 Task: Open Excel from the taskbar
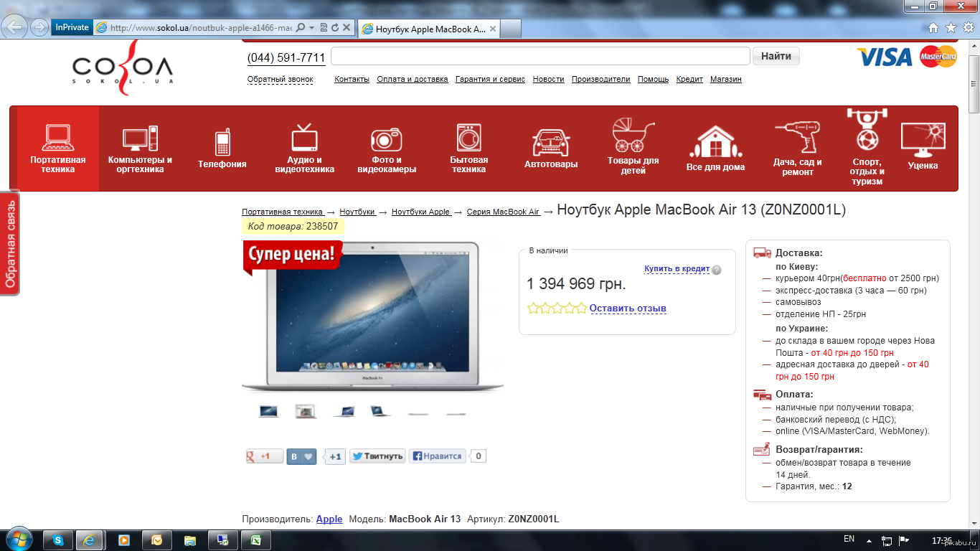click(255, 540)
